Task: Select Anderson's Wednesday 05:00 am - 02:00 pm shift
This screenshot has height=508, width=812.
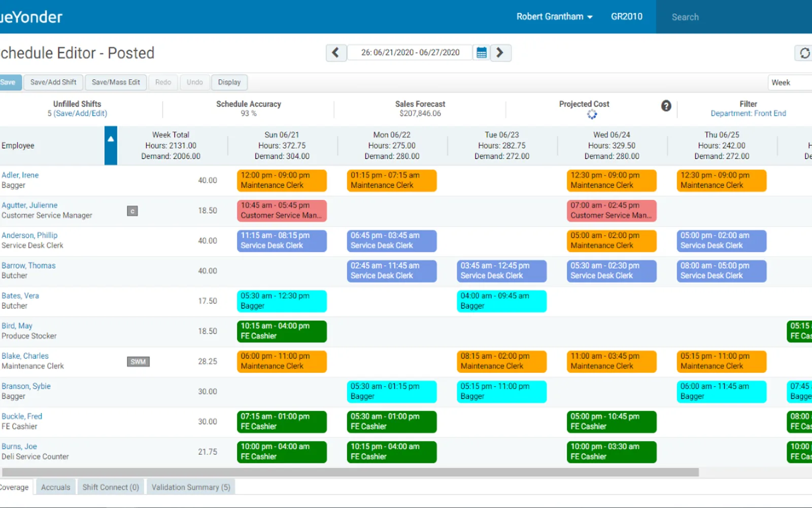Action: [612, 241]
